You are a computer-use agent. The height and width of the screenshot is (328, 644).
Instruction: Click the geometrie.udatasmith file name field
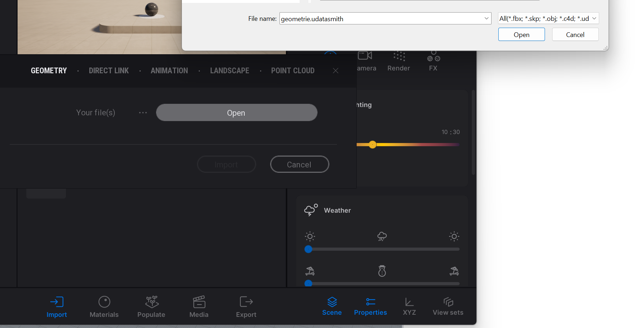click(380, 19)
